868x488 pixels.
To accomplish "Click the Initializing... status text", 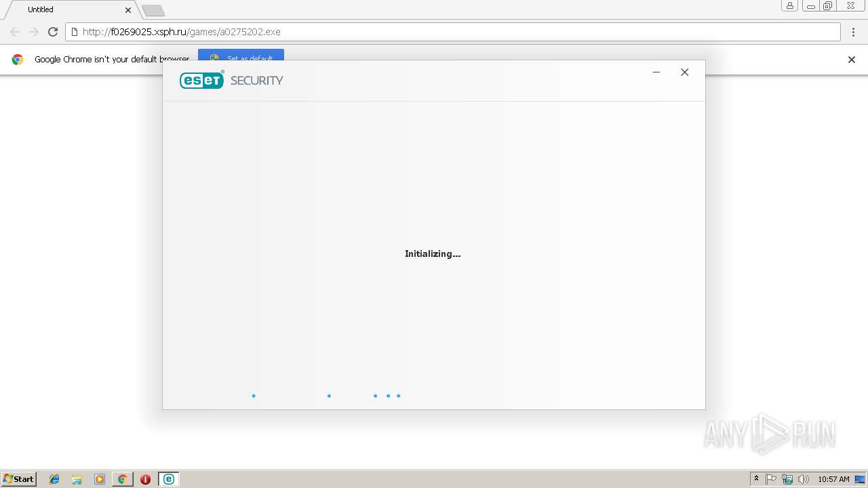I will (433, 253).
